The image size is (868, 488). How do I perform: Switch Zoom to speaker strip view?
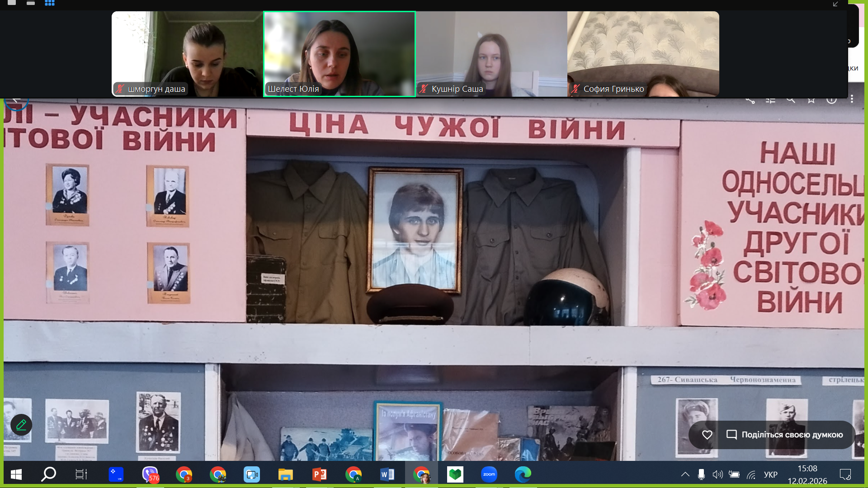pos(31,3)
